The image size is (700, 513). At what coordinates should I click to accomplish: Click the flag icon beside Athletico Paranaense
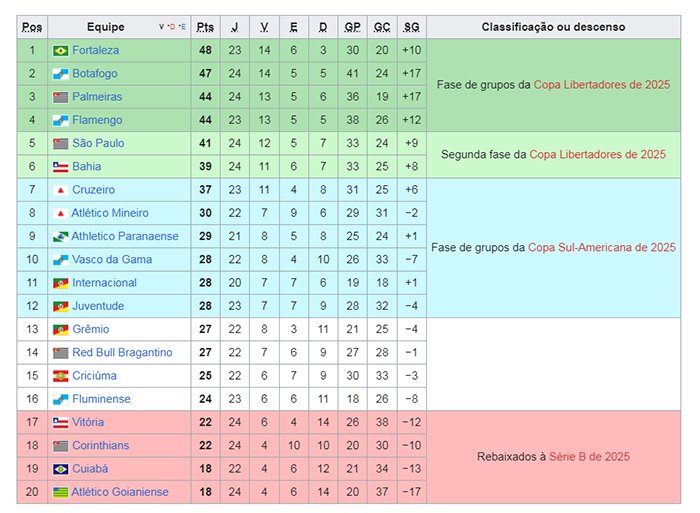(x=60, y=236)
